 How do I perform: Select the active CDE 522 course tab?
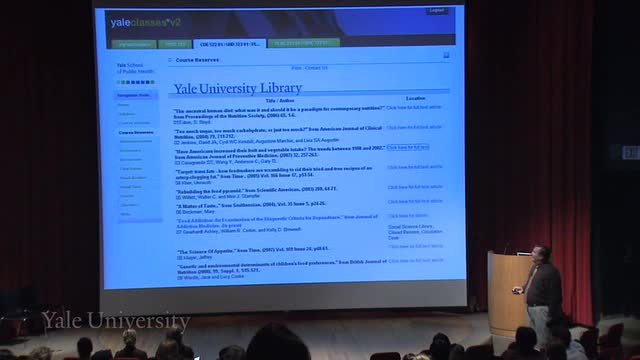pos(229,44)
